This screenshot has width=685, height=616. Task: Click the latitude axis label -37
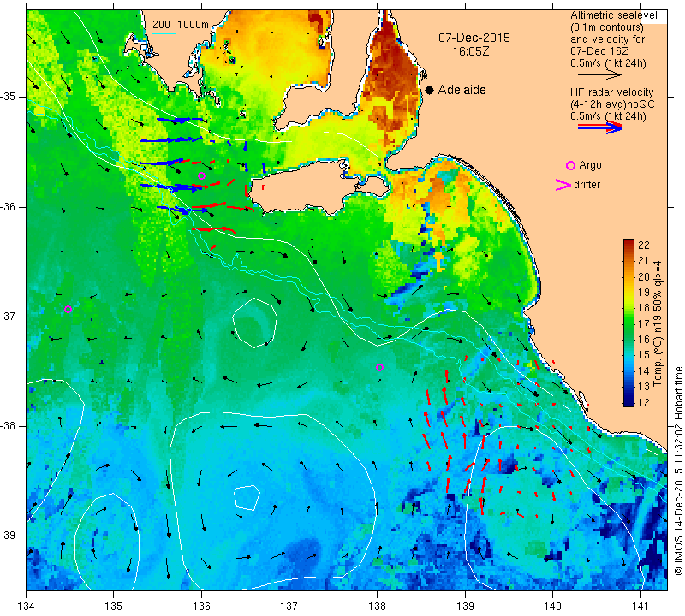(x=9, y=316)
